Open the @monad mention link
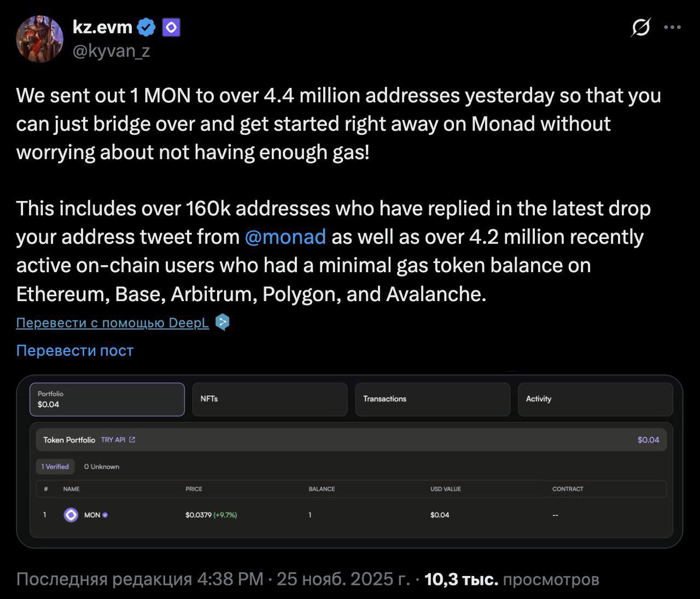 point(285,237)
